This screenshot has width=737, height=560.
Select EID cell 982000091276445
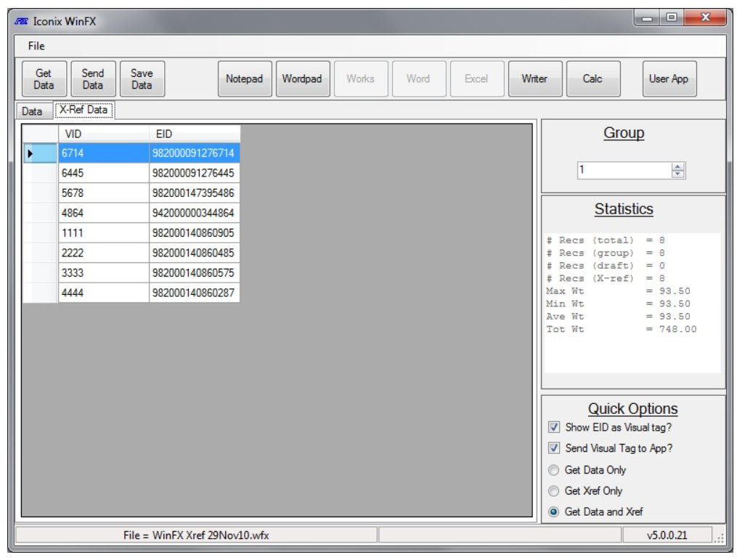[195, 173]
